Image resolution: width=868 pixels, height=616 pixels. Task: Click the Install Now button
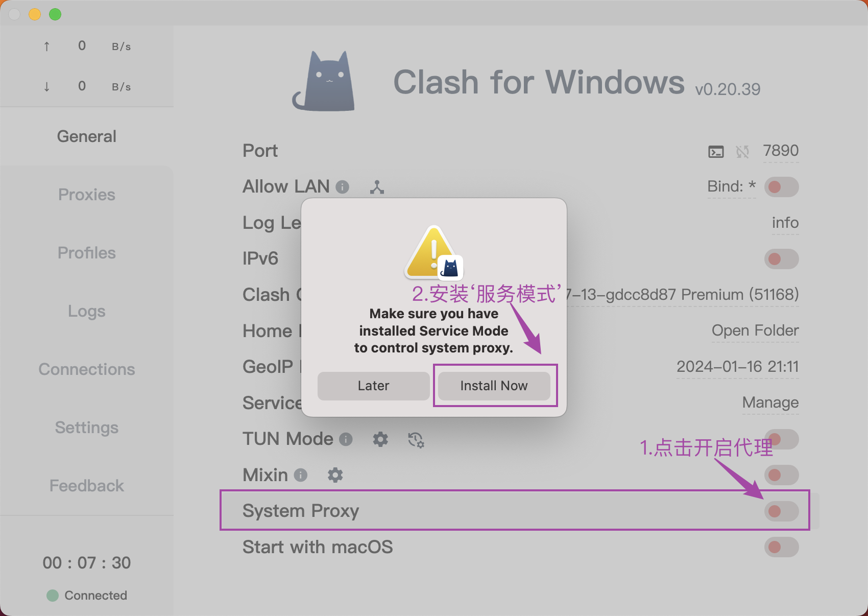point(494,386)
